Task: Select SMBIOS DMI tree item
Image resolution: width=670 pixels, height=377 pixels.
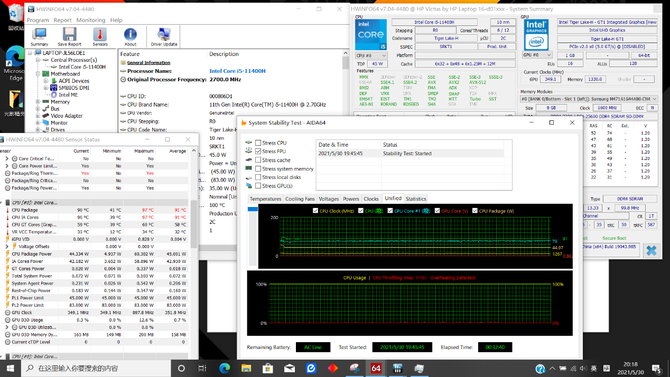Action: (73, 88)
